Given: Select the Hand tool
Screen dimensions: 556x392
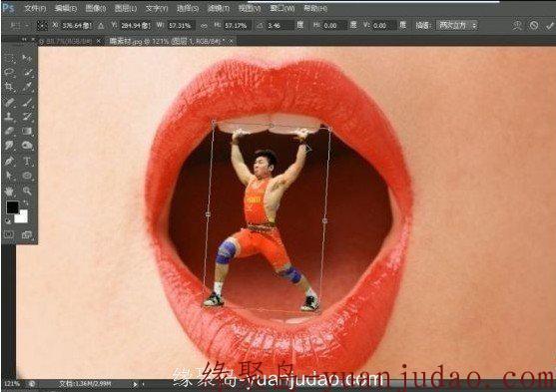Looking at the screenshot, I should [10, 192].
